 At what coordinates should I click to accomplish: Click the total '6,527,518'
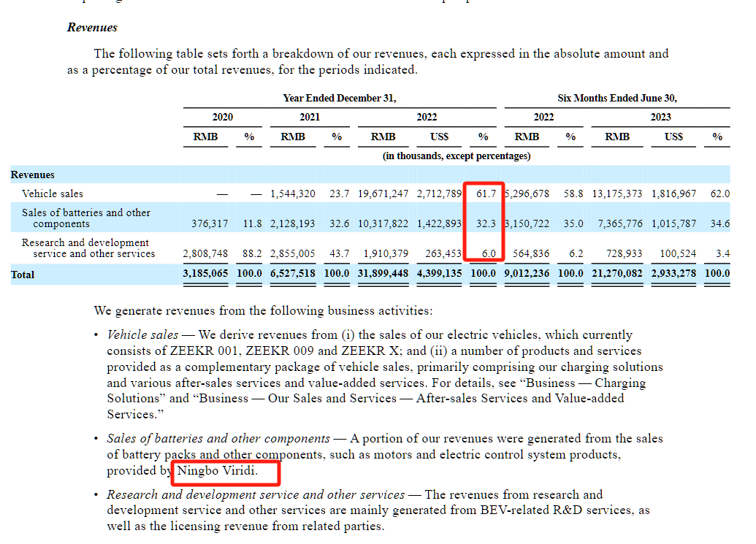click(x=293, y=274)
